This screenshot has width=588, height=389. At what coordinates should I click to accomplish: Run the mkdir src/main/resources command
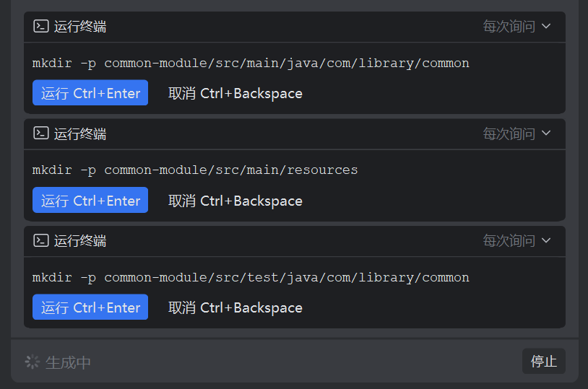click(90, 200)
